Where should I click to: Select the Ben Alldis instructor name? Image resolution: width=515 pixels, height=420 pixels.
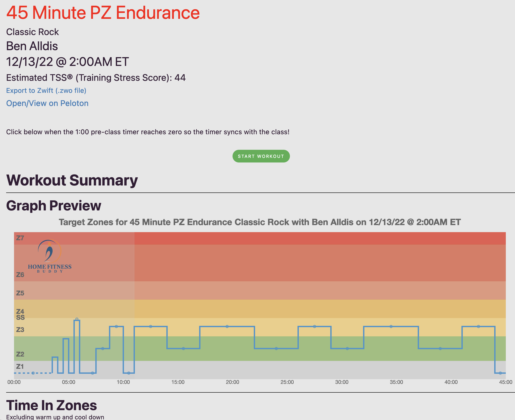pos(32,46)
